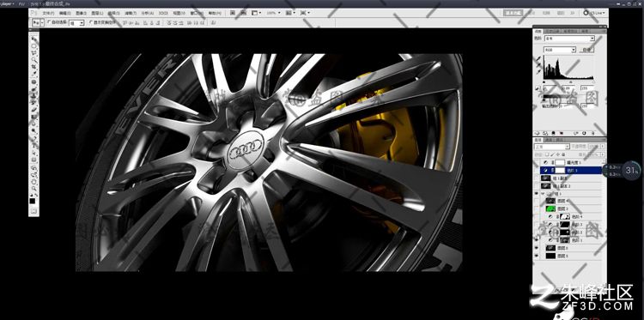The width and height of the screenshot is (644, 320).
Task: Click the Auto button in Levels panel
Action: [x=586, y=50]
